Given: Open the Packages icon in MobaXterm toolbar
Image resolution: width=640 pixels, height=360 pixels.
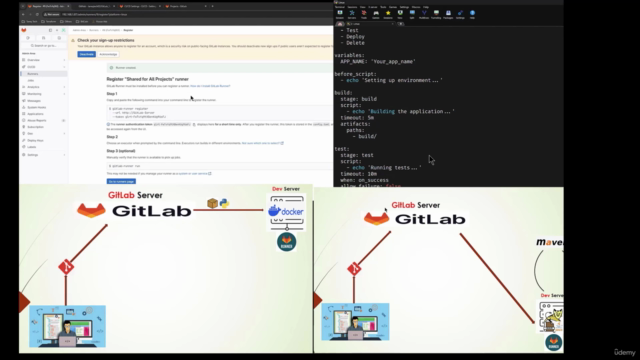Looking at the screenshot, I should [448, 14].
